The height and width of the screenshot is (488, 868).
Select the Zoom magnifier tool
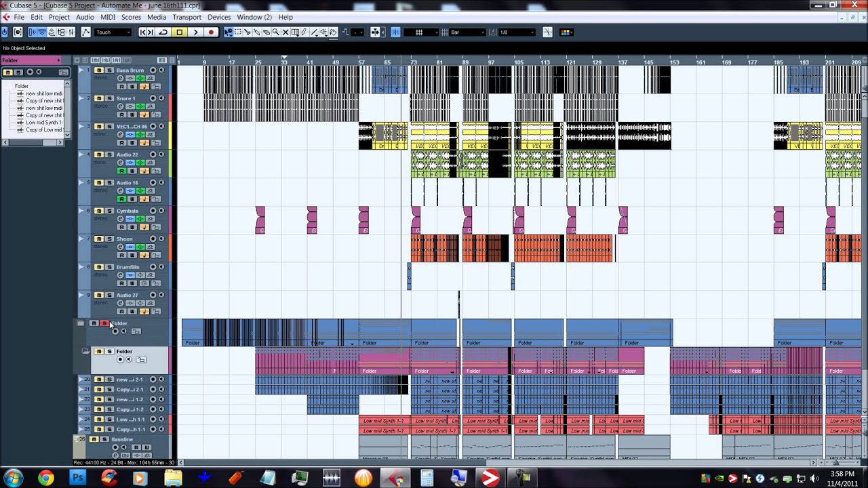276,32
